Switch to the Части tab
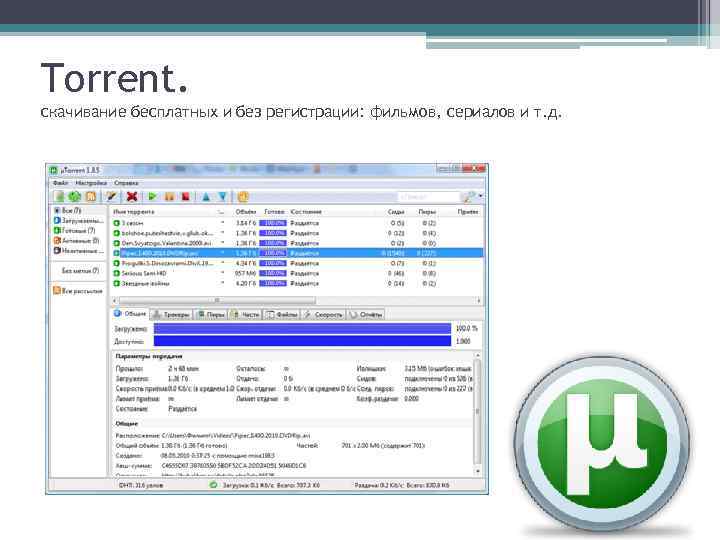The width and height of the screenshot is (720, 540). point(246,315)
